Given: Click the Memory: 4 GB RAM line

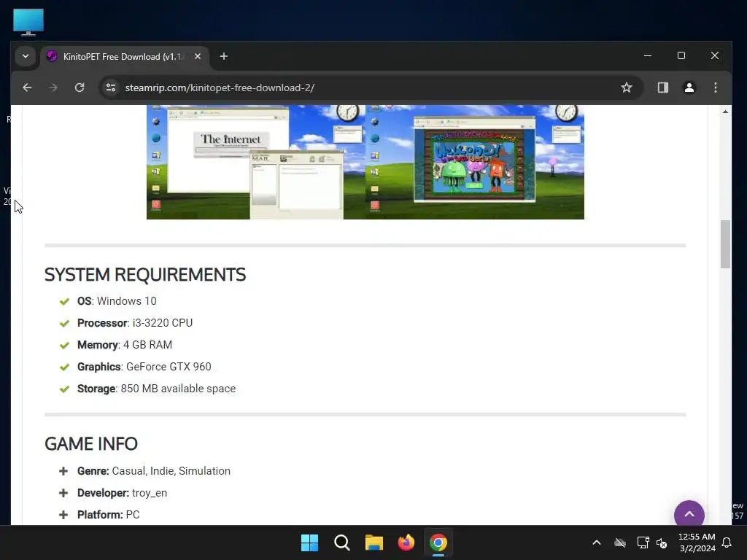Looking at the screenshot, I should pos(125,345).
